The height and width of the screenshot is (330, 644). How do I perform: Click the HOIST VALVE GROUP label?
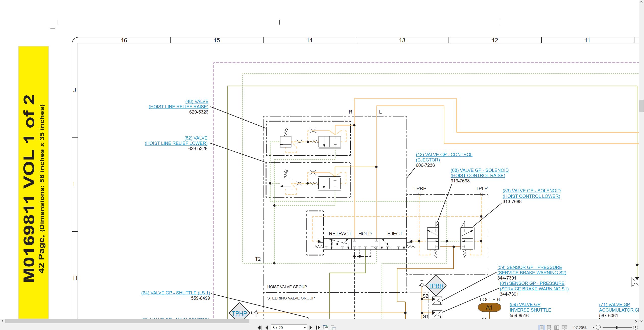(287, 287)
